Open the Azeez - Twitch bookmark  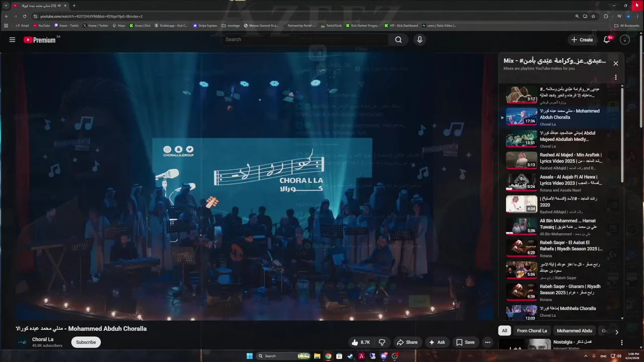[66, 26]
